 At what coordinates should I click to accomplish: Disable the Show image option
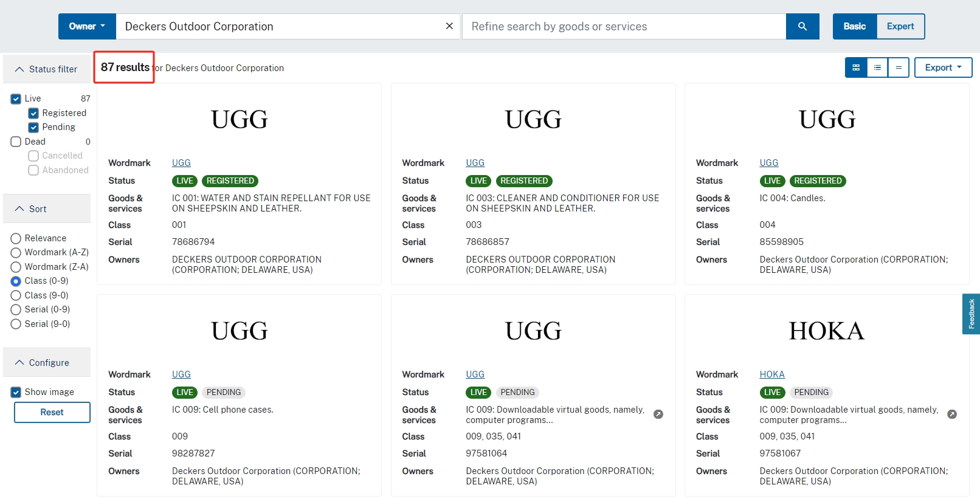point(16,392)
